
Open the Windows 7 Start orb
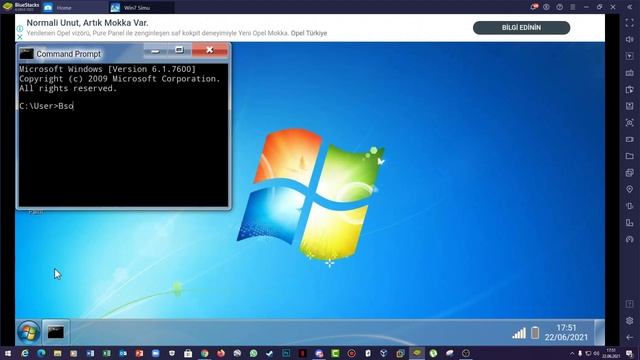coord(28,332)
